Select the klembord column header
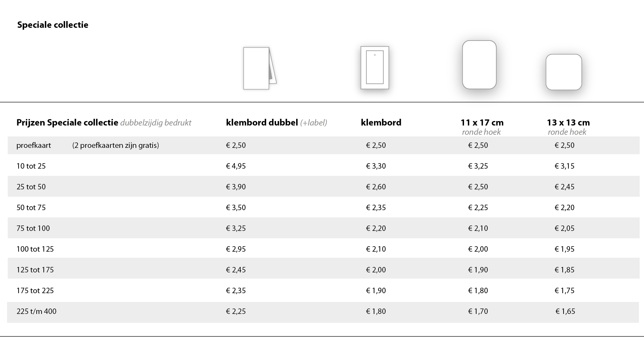This screenshot has height=350, width=644. 381,123
